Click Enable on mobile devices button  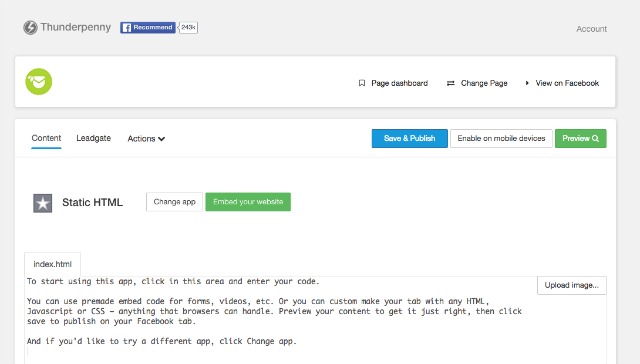501,138
